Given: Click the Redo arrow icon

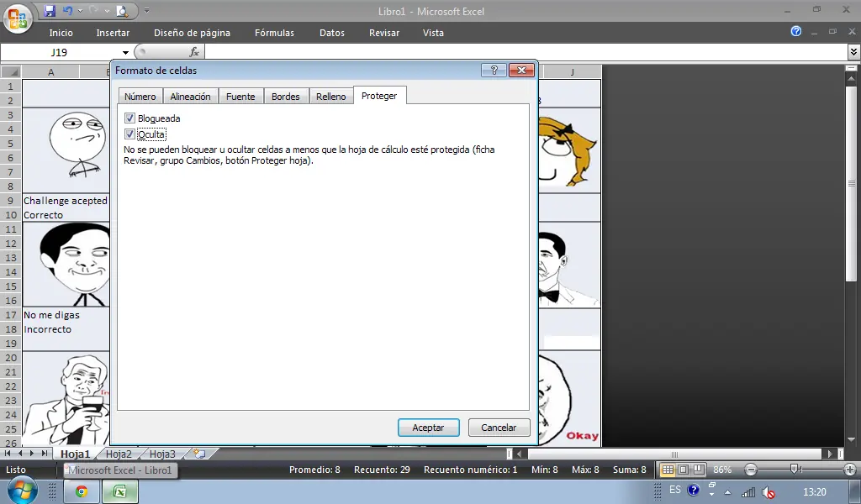Looking at the screenshot, I should 92,10.
